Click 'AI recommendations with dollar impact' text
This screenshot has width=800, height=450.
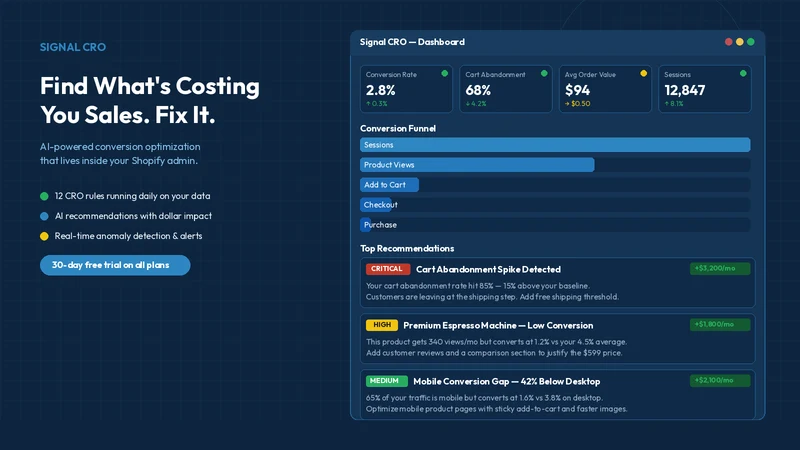(133, 216)
